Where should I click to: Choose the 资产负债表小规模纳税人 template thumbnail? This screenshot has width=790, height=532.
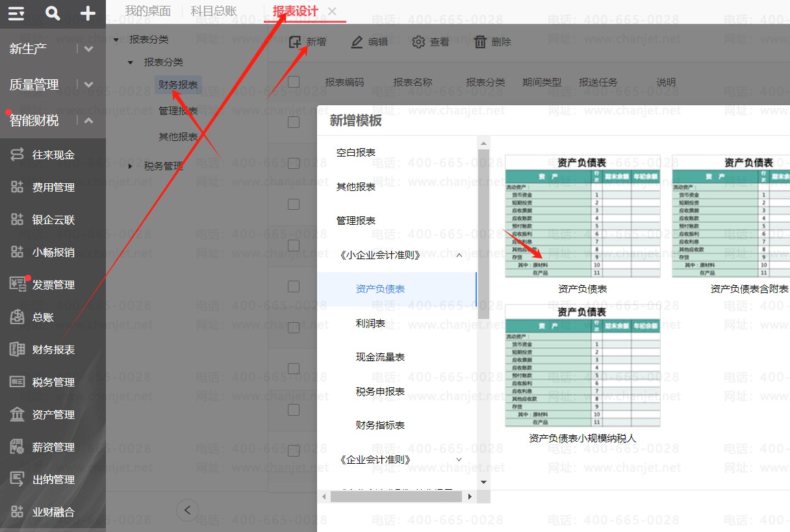(582, 366)
